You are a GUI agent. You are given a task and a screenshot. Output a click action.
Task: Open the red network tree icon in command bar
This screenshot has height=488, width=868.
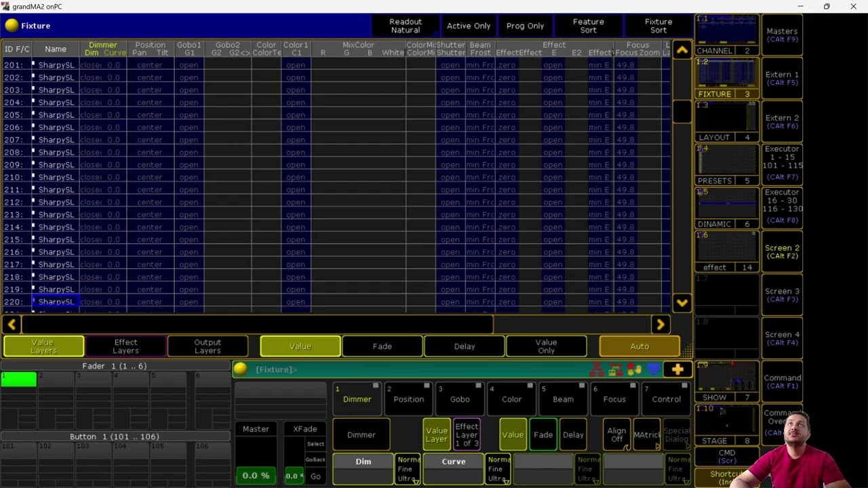597,370
